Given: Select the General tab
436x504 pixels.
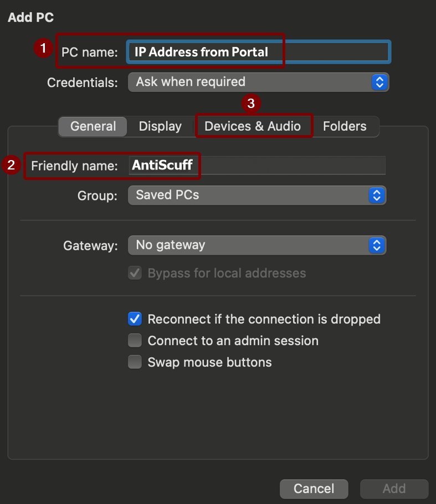Looking at the screenshot, I should [93, 126].
